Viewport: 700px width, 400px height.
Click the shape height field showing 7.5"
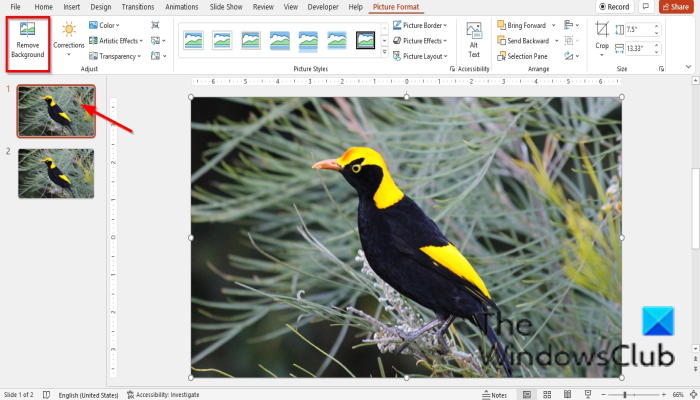pos(638,29)
